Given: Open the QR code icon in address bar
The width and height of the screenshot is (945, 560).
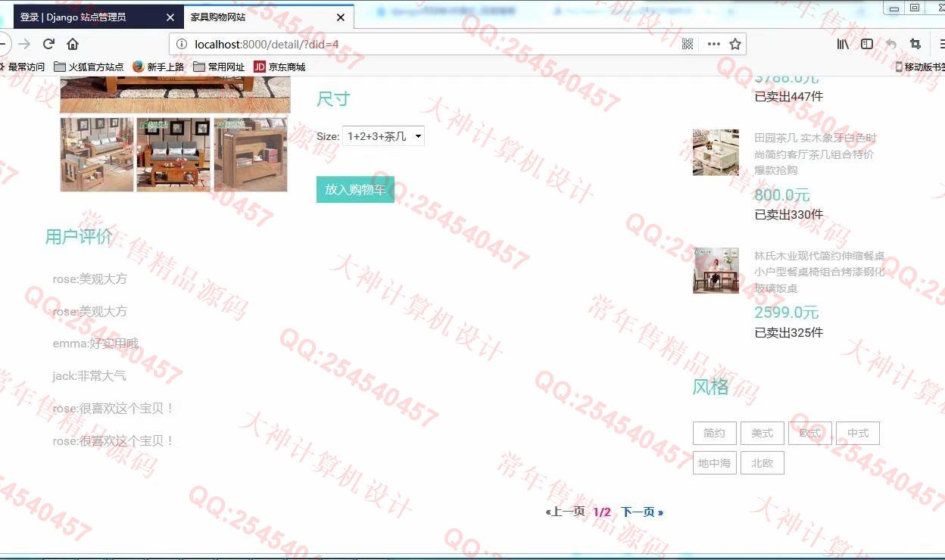Looking at the screenshot, I should click(x=688, y=44).
